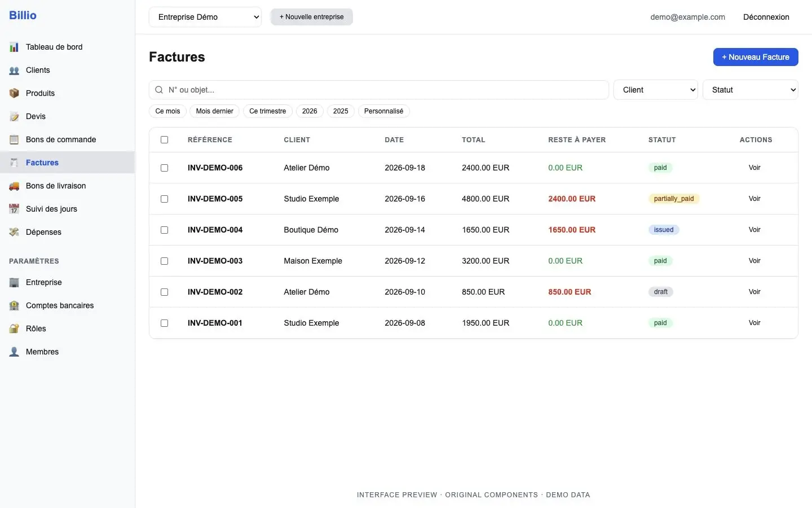812x508 pixels.
Task: Toggle the select-all checkbox in table header
Action: coord(165,139)
